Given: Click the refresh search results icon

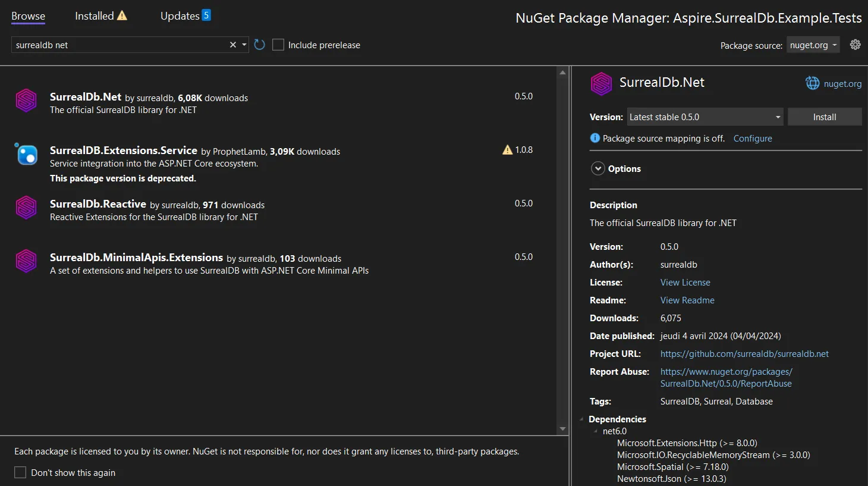Looking at the screenshot, I should click(259, 44).
